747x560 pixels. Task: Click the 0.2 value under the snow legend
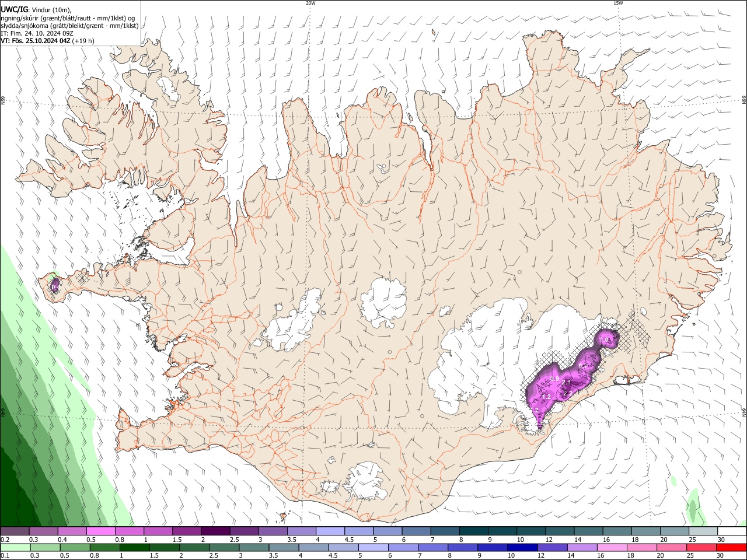coord(4,539)
